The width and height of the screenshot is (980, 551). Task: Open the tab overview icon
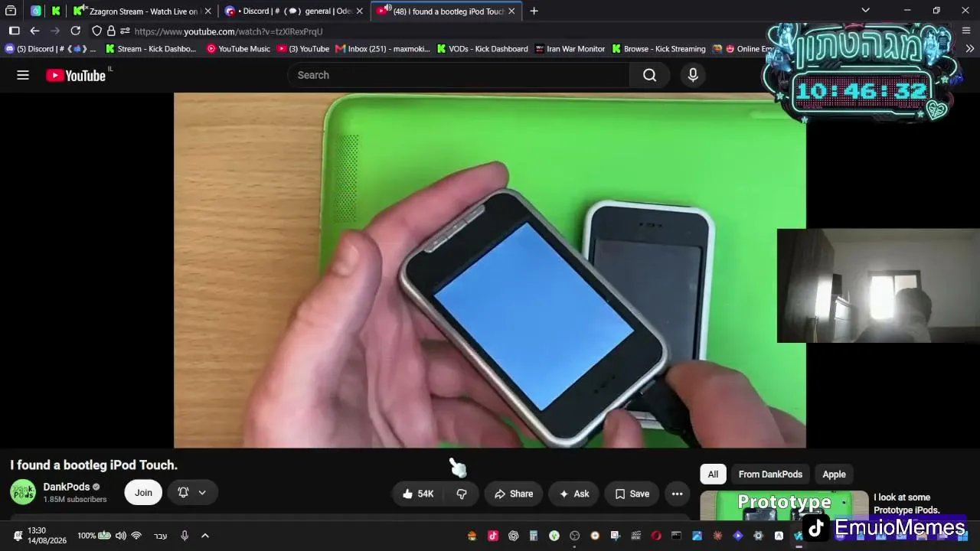(x=11, y=11)
